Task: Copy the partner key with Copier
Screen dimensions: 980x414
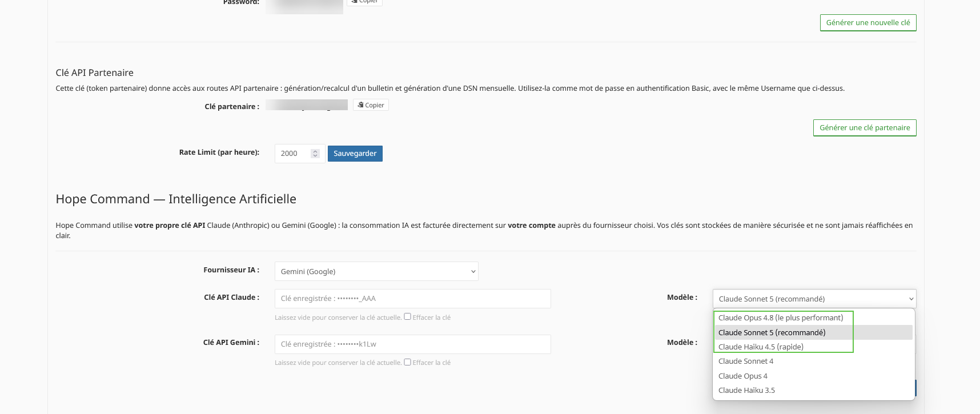Action: pyautogui.click(x=371, y=105)
